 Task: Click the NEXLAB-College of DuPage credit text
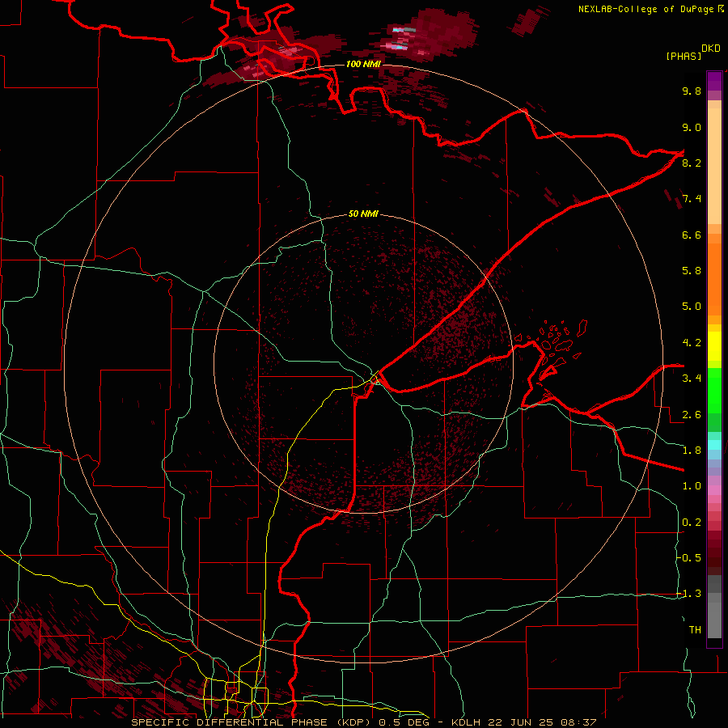point(645,9)
